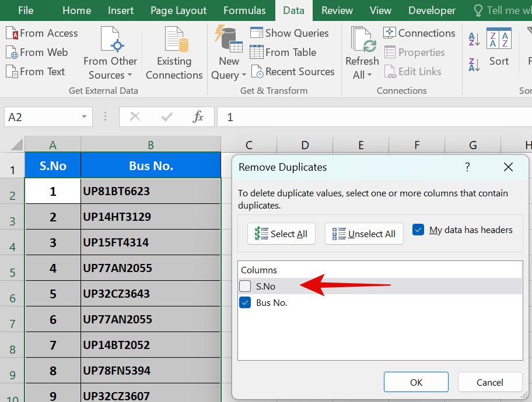
Task: Click the From Web icon
Action: click(x=12, y=52)
